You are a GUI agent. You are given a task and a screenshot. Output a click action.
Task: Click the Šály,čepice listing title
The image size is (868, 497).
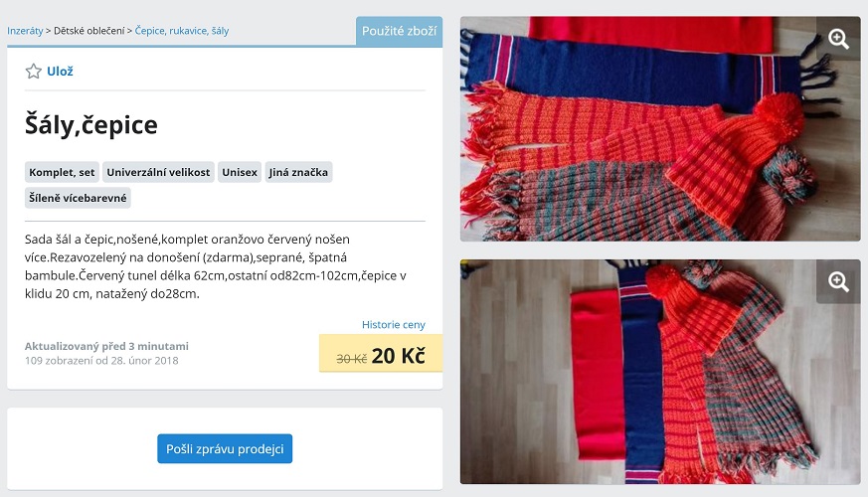(91, 124)
